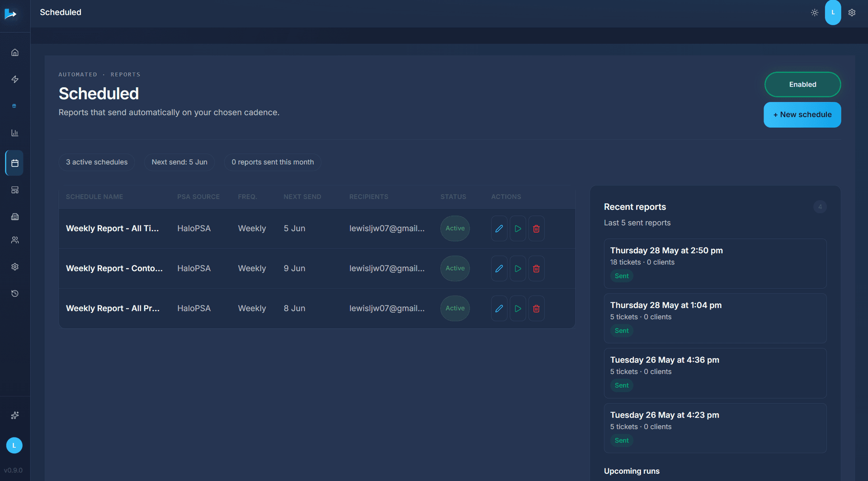Select the calendar Scheduled sidebar icon
The height and width of the screenshot is (481, 868).
15,163
